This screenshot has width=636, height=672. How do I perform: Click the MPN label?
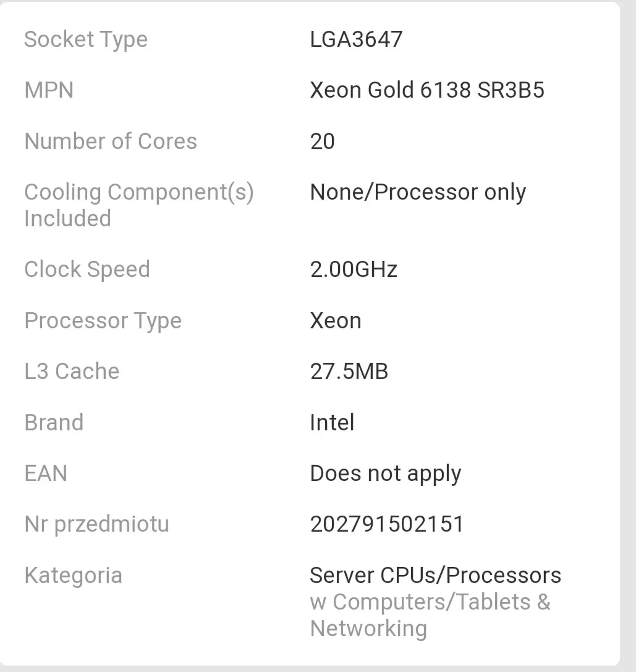click(x=49, y=90)
